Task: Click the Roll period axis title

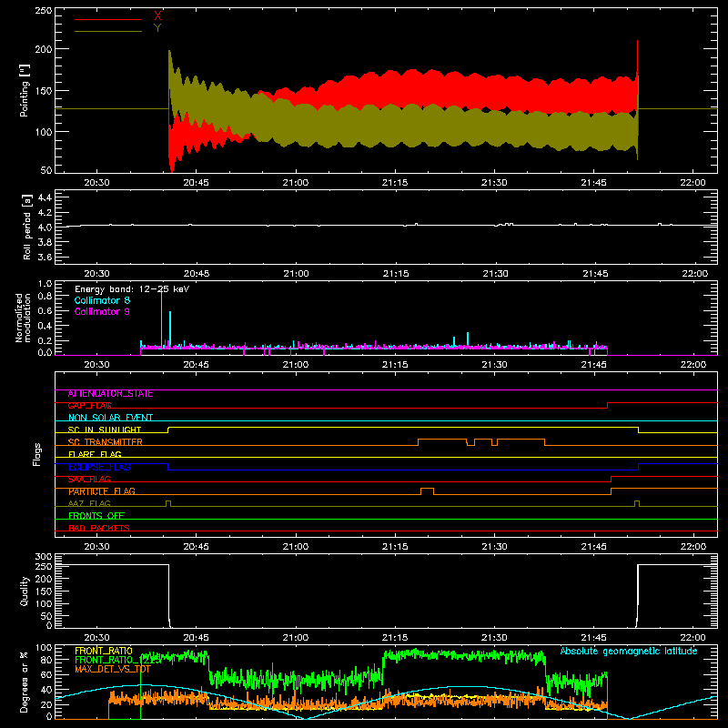Action: pyautogui.click(x=27, y=227)
